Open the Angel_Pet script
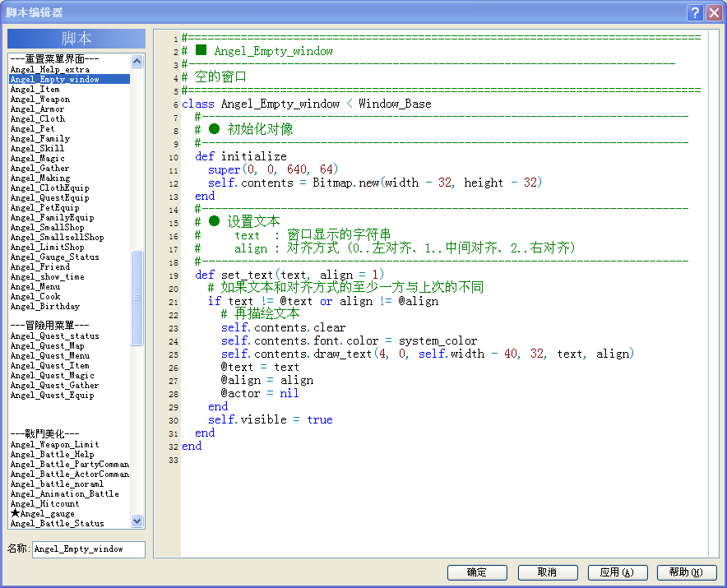 click(32, 129)
